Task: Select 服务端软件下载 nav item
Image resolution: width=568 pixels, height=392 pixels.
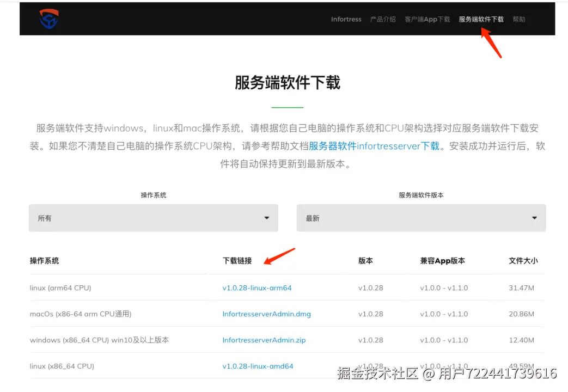Action: (481, 19)
